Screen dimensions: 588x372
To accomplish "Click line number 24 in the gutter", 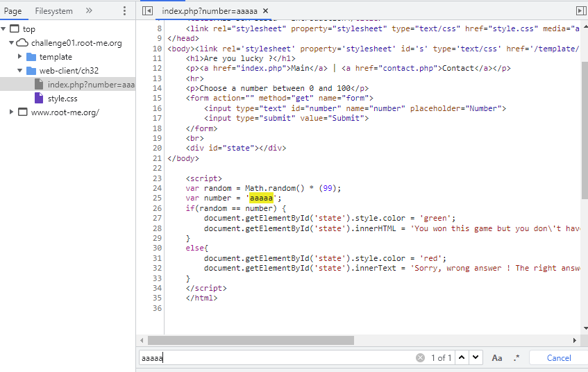I will click(x=157, y=188).
